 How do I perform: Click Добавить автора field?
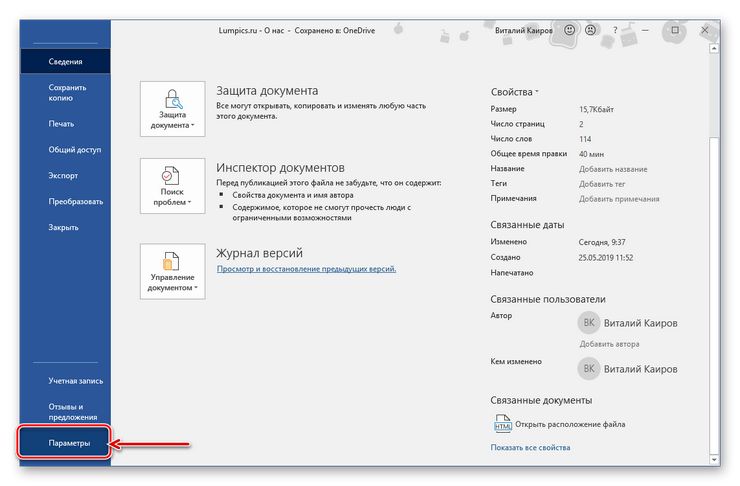point(609,344)
